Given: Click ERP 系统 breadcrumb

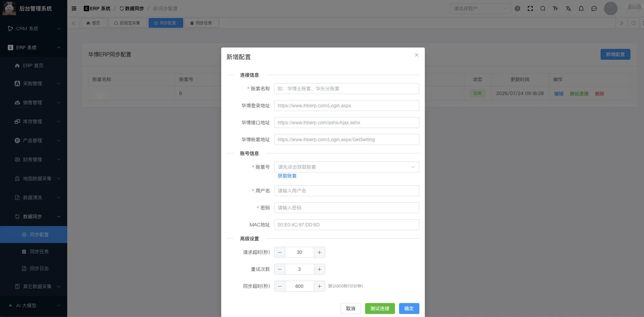Looking at the screenshot, I should pyautogui.click(x=97, y=8).
